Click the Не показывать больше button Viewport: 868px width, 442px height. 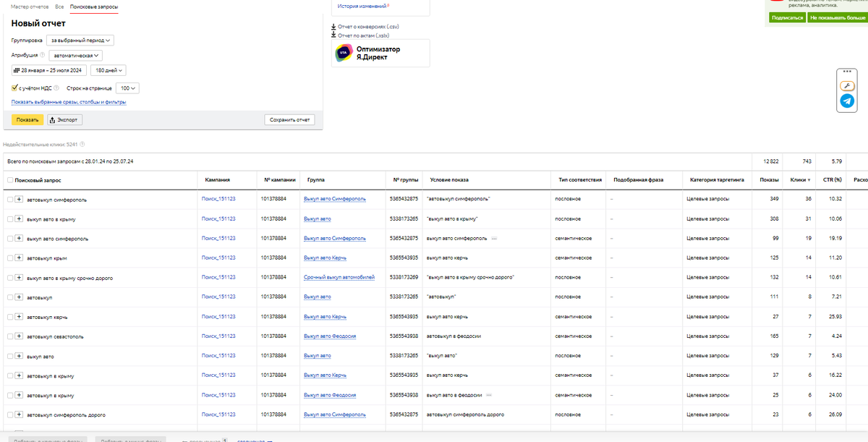[837, 17]
